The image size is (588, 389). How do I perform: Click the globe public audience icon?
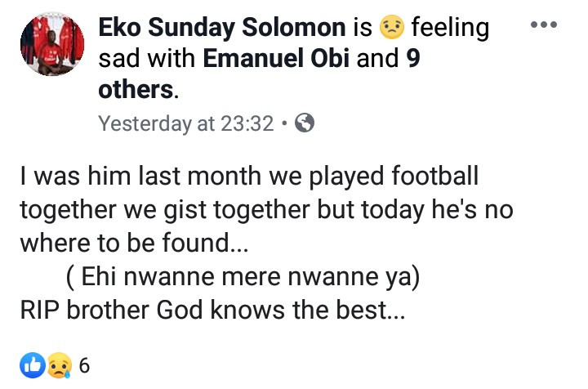click(x=304, y=123)
